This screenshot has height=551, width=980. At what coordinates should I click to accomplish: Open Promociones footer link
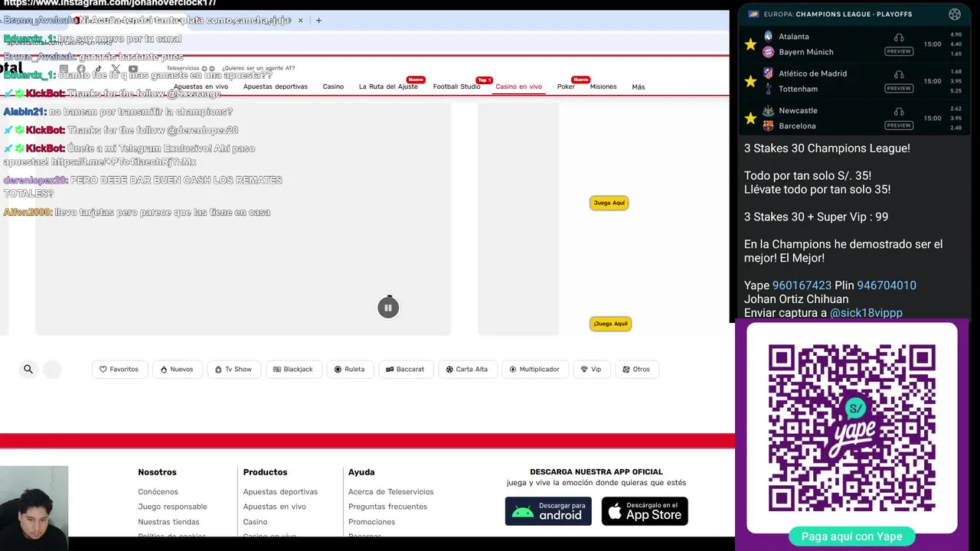[371, 522]
